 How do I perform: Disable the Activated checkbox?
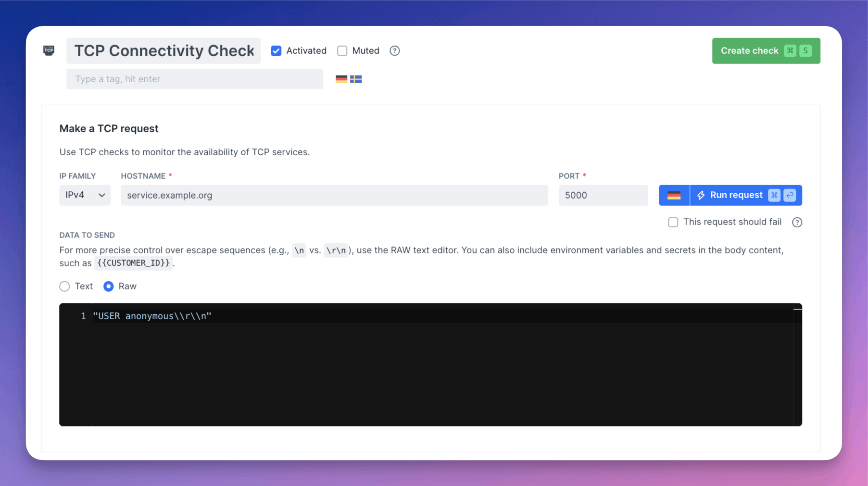(276, 50)
